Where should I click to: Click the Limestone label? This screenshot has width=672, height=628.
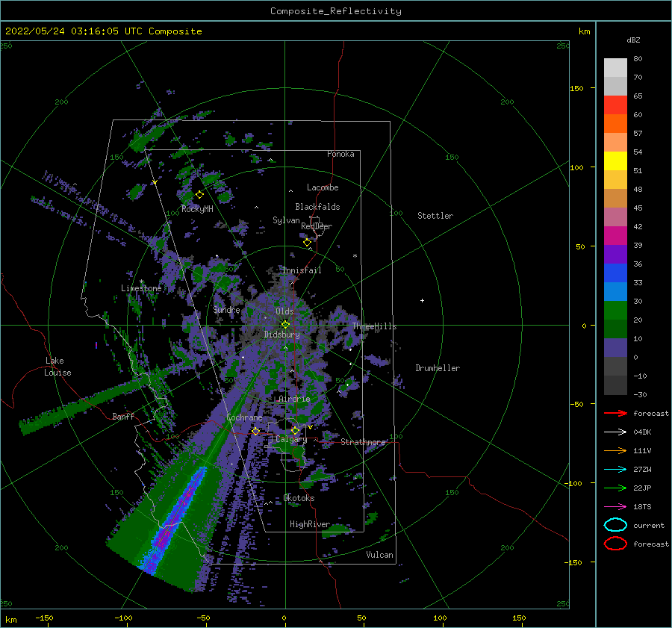click(x=141, y=288)
